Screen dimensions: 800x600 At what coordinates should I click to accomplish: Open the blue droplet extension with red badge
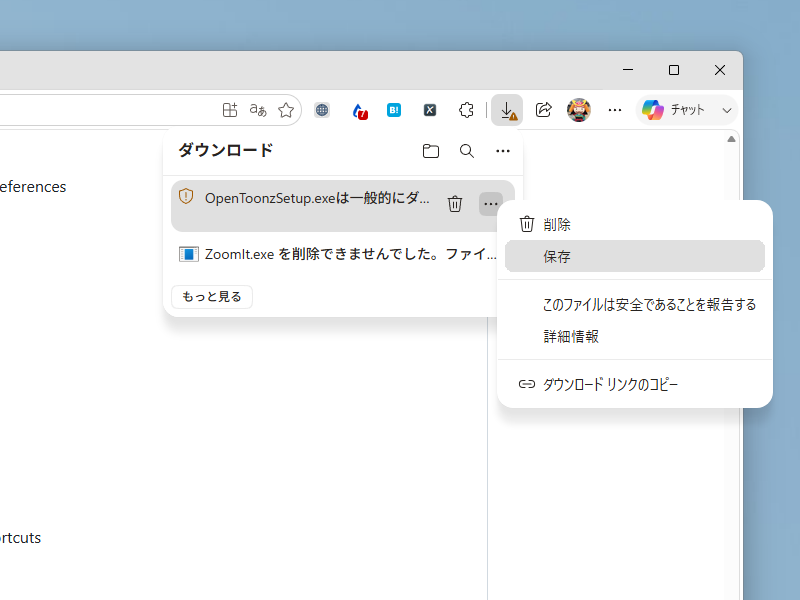[x=360, y=110]
